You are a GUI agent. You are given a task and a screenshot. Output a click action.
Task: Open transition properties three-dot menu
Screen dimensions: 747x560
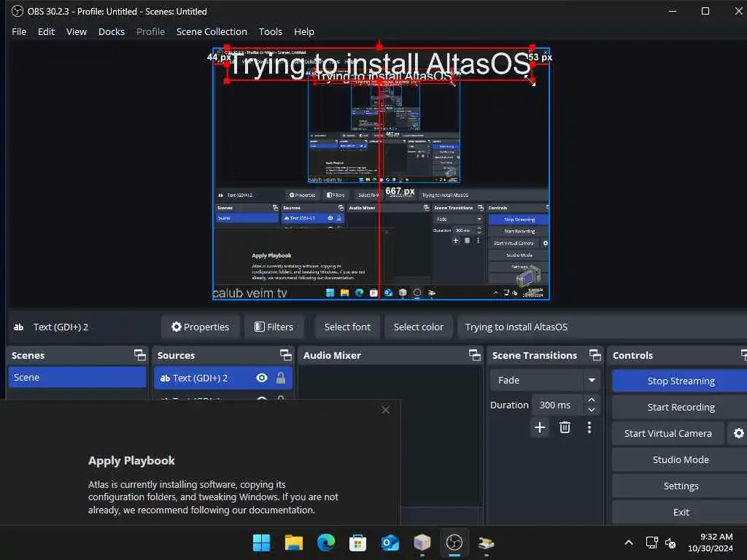tap(589, 427)
